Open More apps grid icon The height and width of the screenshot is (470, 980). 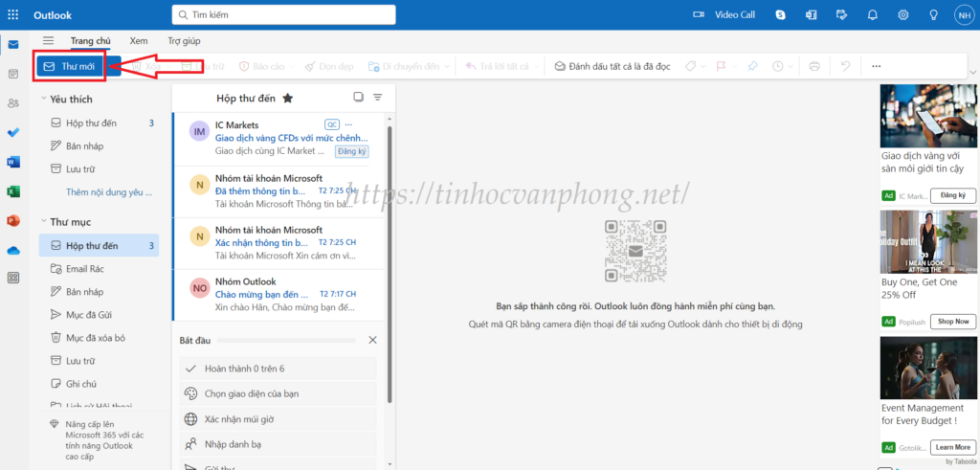tap(13, 279)
